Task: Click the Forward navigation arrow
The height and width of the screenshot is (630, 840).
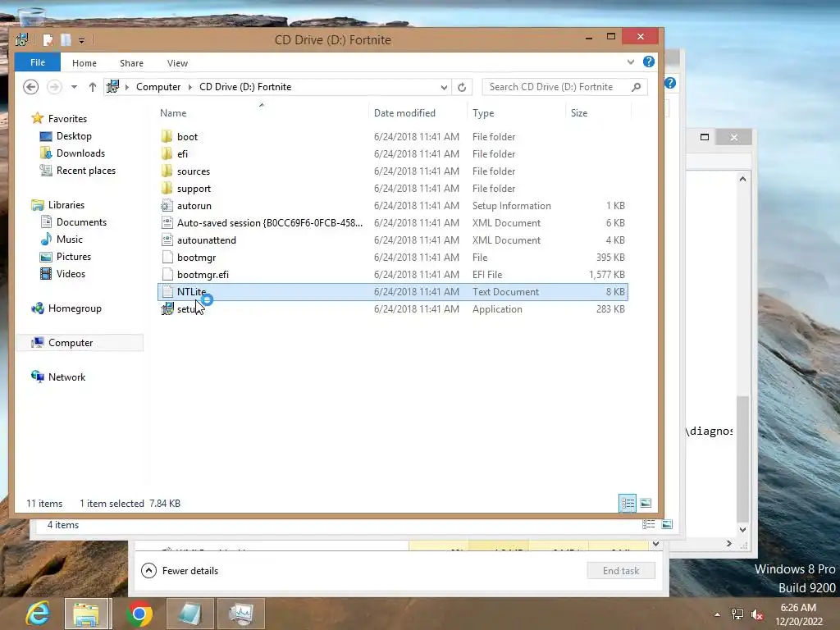Action: coord(54,87)
